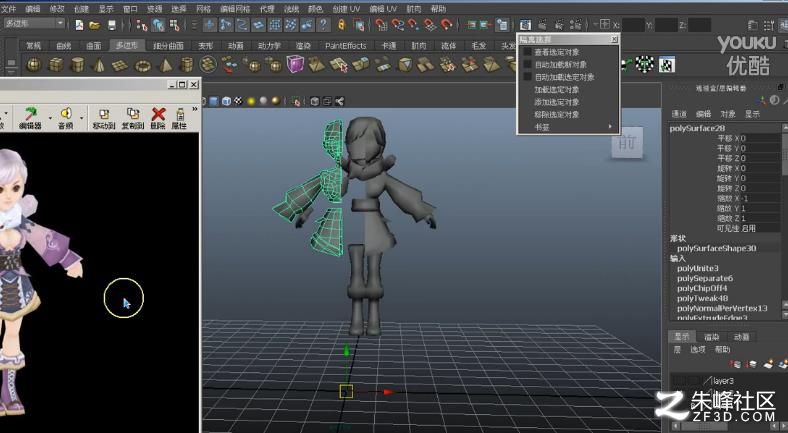Open the 通道 channel box menu
788x433 pixels.
[678, 114]
